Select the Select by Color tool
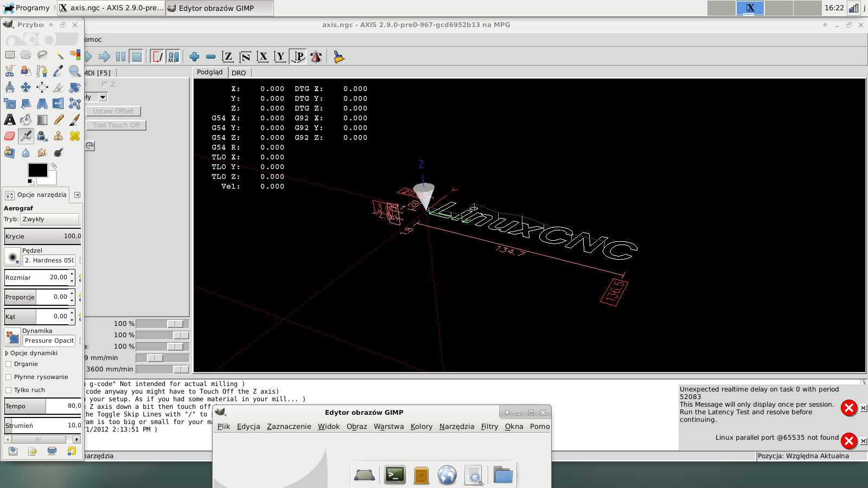Screen dimensions: 868x488 click(75, 55)
